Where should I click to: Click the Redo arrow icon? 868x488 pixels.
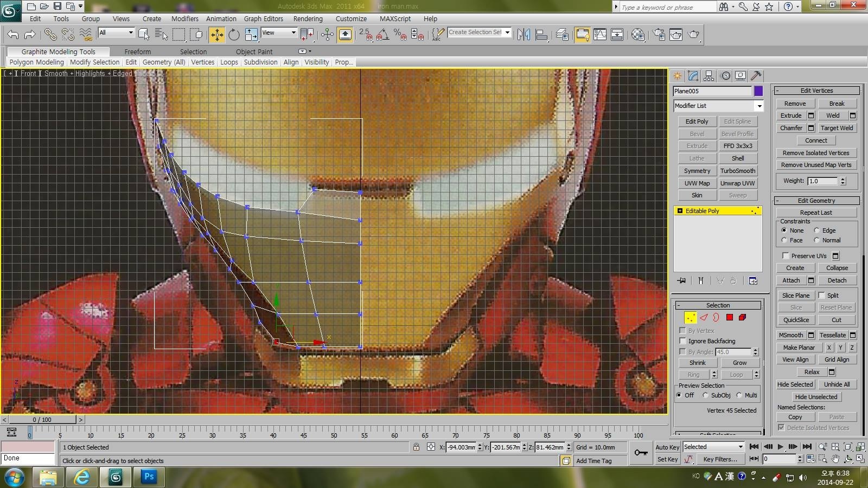pos(30,35)
